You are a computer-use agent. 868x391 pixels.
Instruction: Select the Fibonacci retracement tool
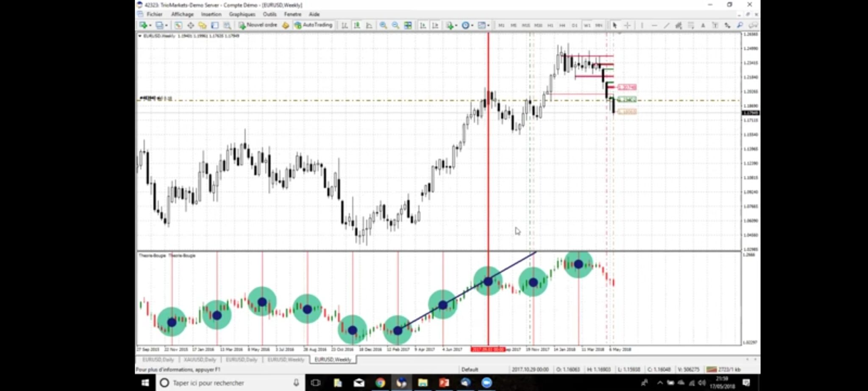tap(691, 25)
